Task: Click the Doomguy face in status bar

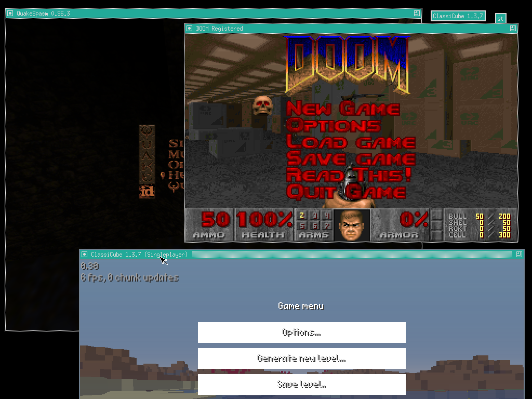Action: [351, 225]
